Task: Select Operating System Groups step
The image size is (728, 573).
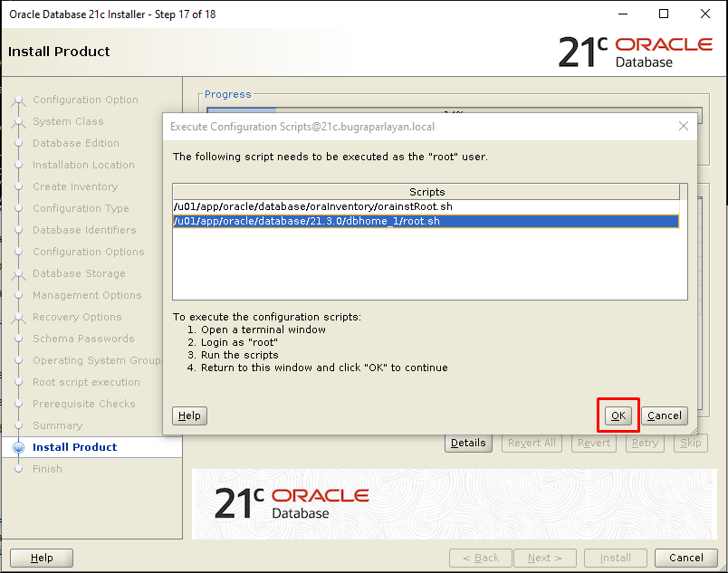Action: (x=98, y=360)
